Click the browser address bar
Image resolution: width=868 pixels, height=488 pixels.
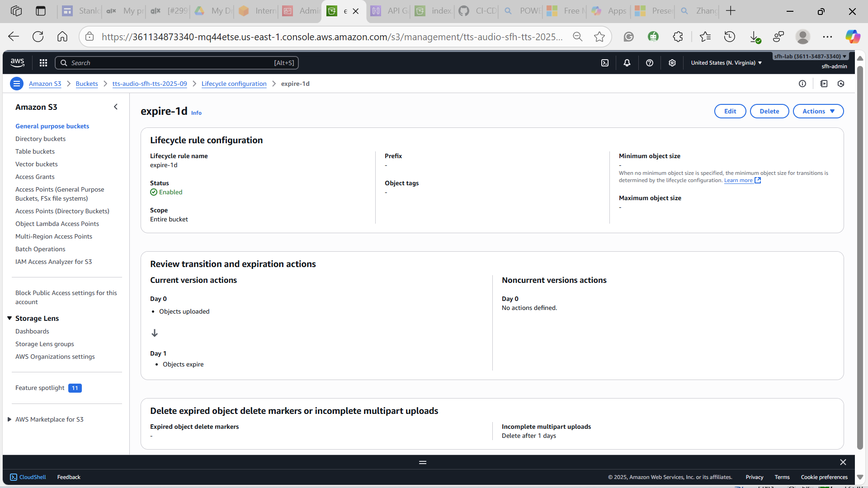click(332, 37)
